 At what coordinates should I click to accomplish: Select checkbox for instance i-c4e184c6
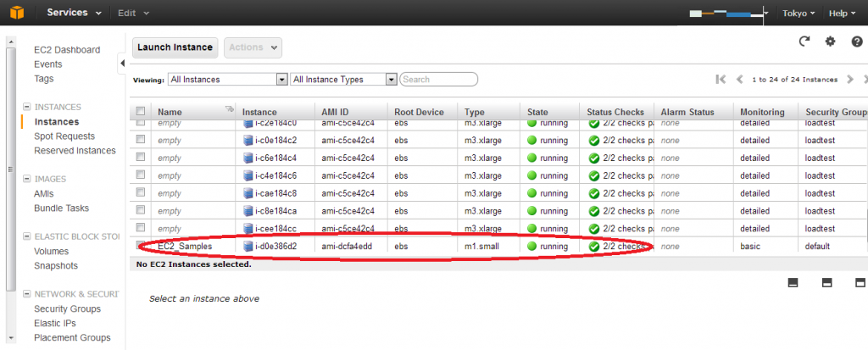point(141,175)
